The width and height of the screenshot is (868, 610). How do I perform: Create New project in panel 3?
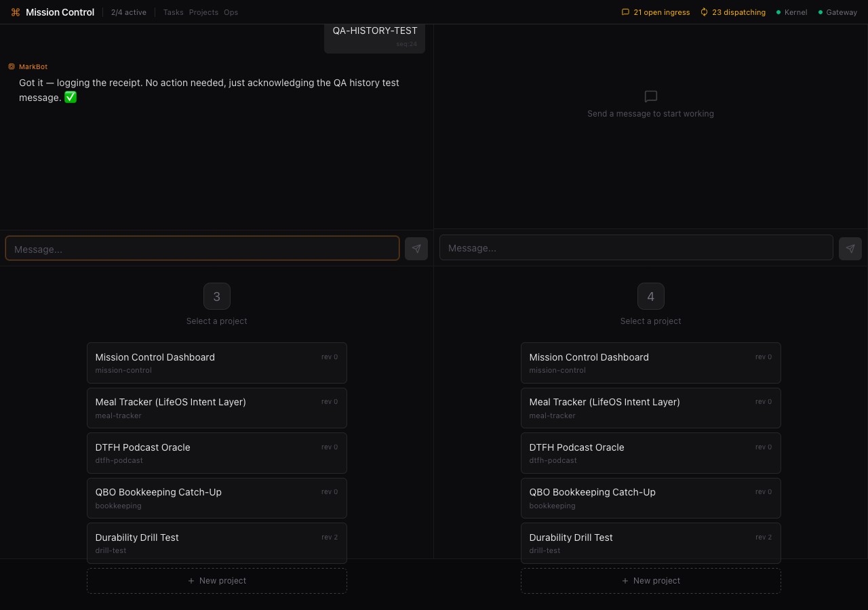pos(217,581)
